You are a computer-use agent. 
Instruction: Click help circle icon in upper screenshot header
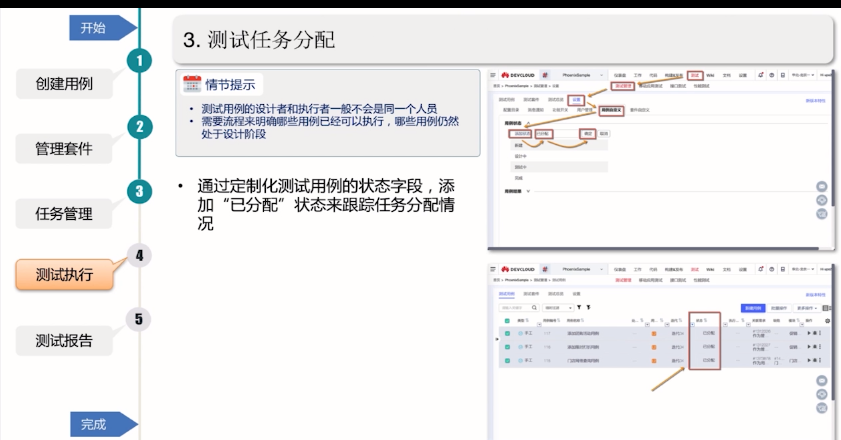click(772, 75)
